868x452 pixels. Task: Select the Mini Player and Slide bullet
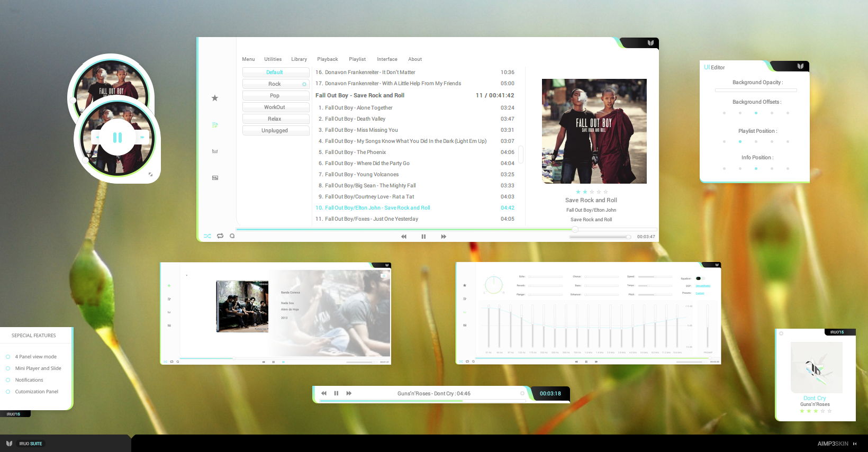coord(8,368)
